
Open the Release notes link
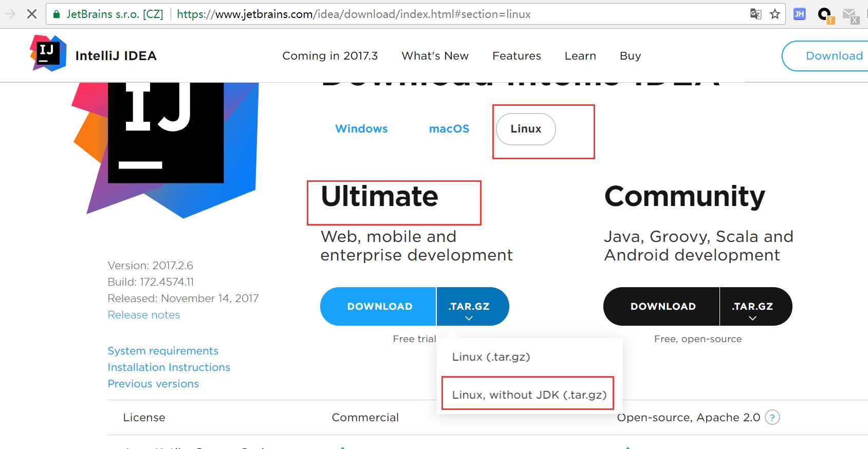click(x=144, y=315)
